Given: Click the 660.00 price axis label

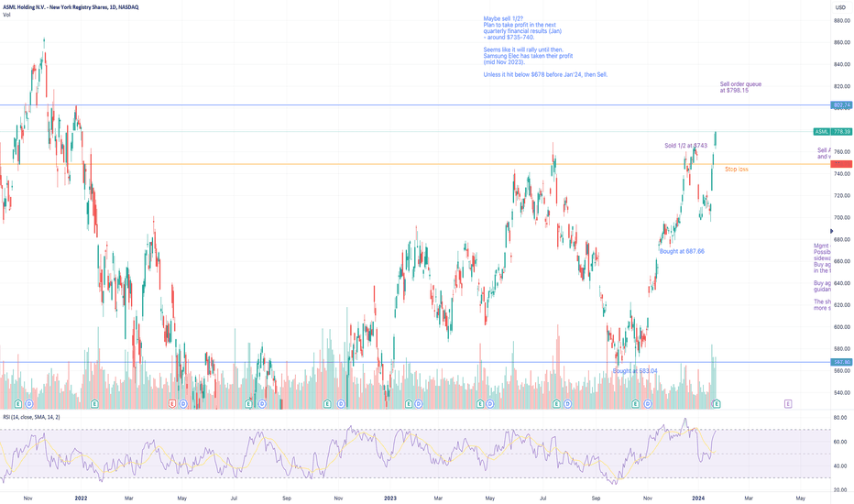Looking at the screenshot, I should point(841,261).
